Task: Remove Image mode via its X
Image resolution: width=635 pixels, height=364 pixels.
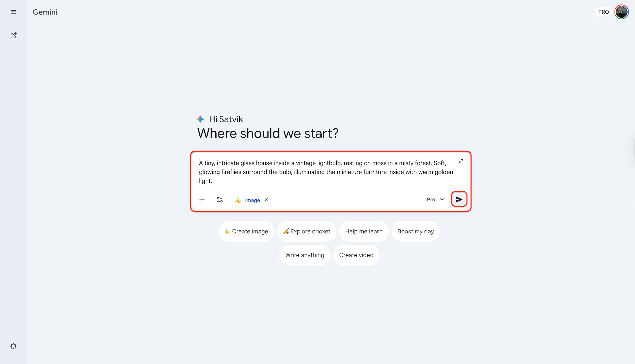Action: 266,200
